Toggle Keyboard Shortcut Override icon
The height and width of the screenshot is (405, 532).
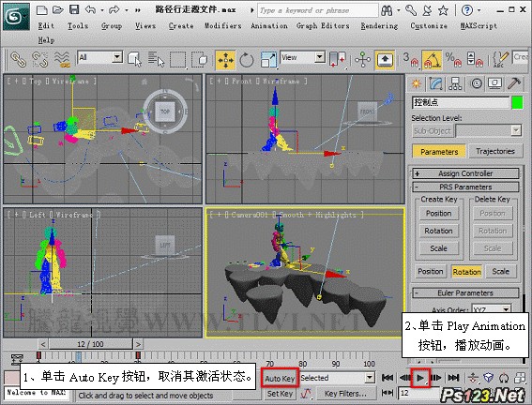click(385, 60)
